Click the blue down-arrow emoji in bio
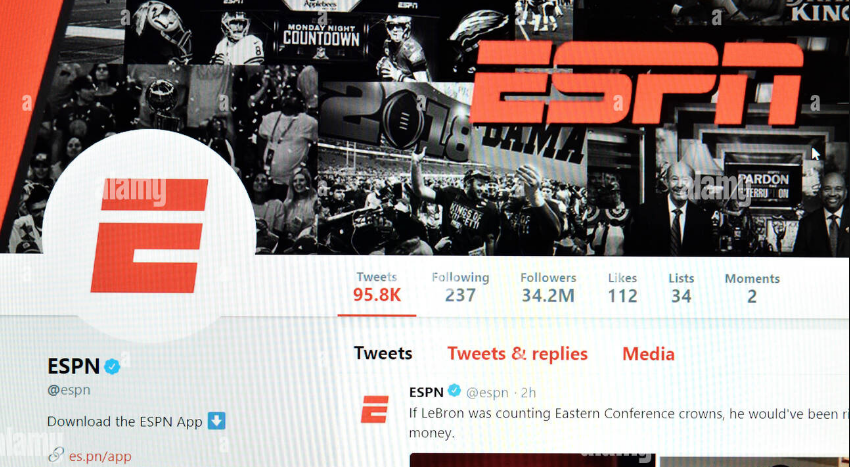The image size is (850, 467). 216,421
